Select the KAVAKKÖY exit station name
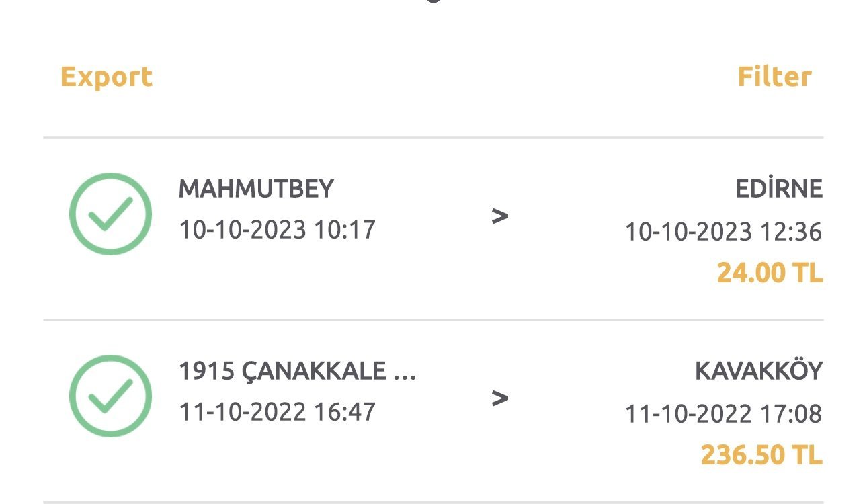 [x=759, y=371]
